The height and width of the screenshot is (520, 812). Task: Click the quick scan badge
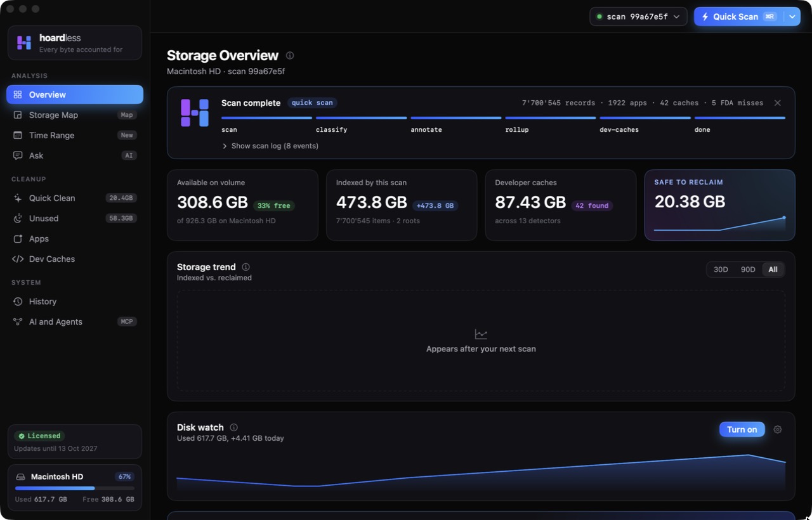pyautogui.click(x=312, y=103)
